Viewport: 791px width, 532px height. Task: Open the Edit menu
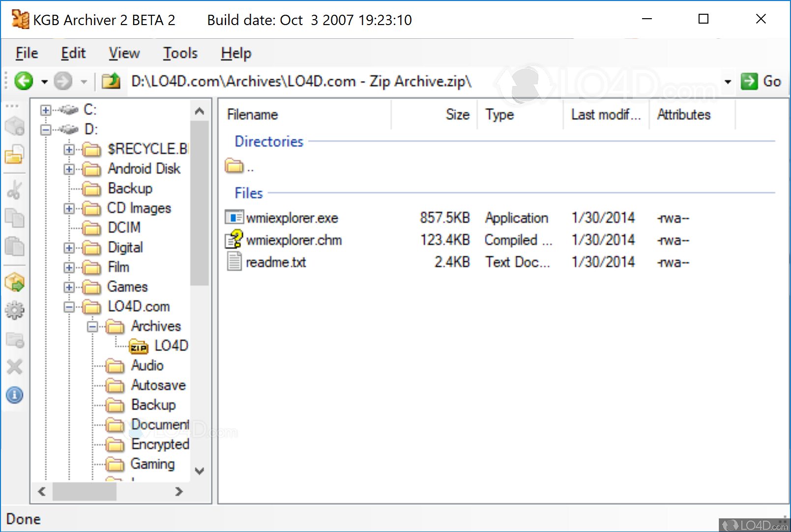tap(73, 53)
